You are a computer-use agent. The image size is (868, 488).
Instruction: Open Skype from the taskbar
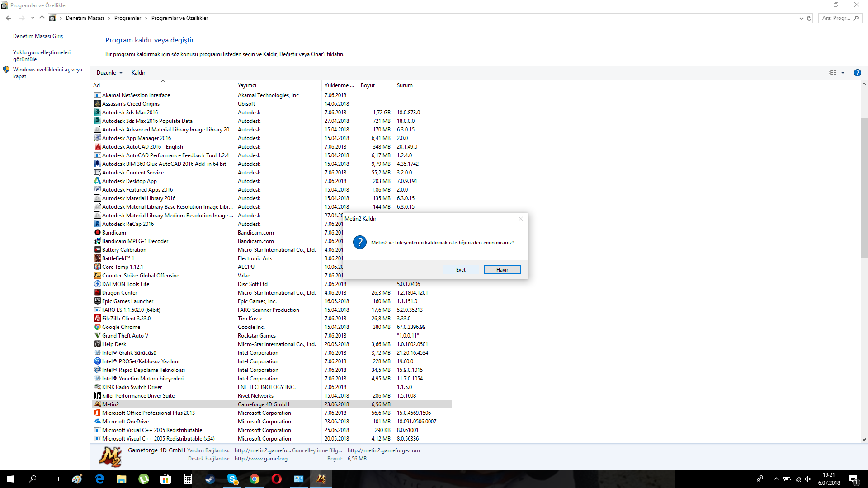[232, 479]
